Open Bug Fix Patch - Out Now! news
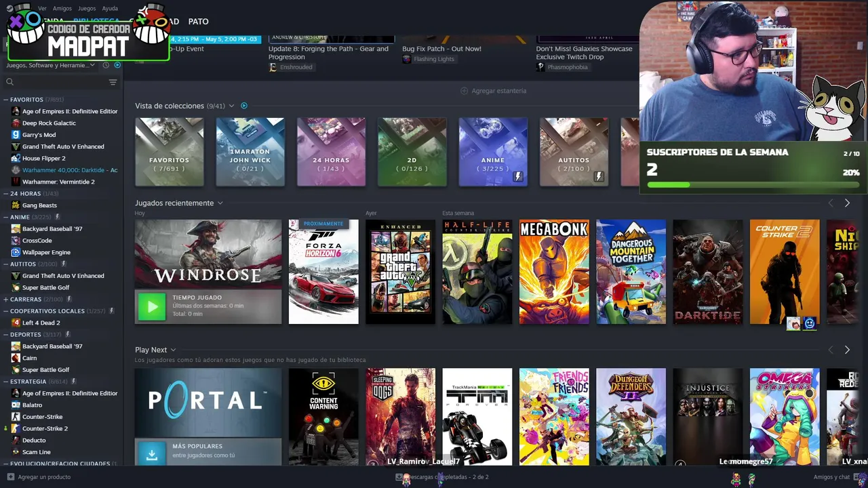Image resolution: width=868 pixels, height=488 pixels. [x=441, y=49]
